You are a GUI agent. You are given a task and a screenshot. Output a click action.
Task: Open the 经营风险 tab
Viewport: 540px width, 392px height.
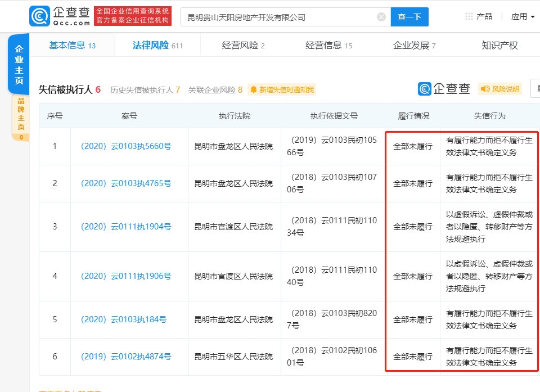(x=243, y=46)
